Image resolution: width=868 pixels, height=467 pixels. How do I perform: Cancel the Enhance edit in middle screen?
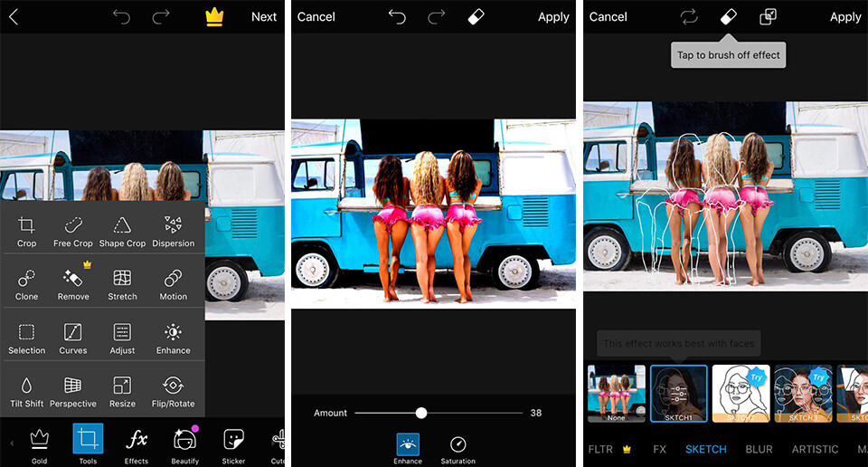point(316,17)
